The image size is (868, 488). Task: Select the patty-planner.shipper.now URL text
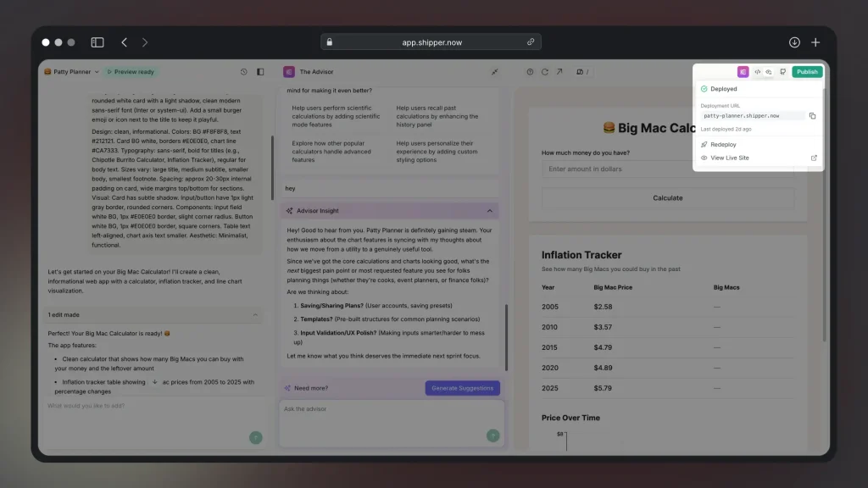click(x=741, y=116)
